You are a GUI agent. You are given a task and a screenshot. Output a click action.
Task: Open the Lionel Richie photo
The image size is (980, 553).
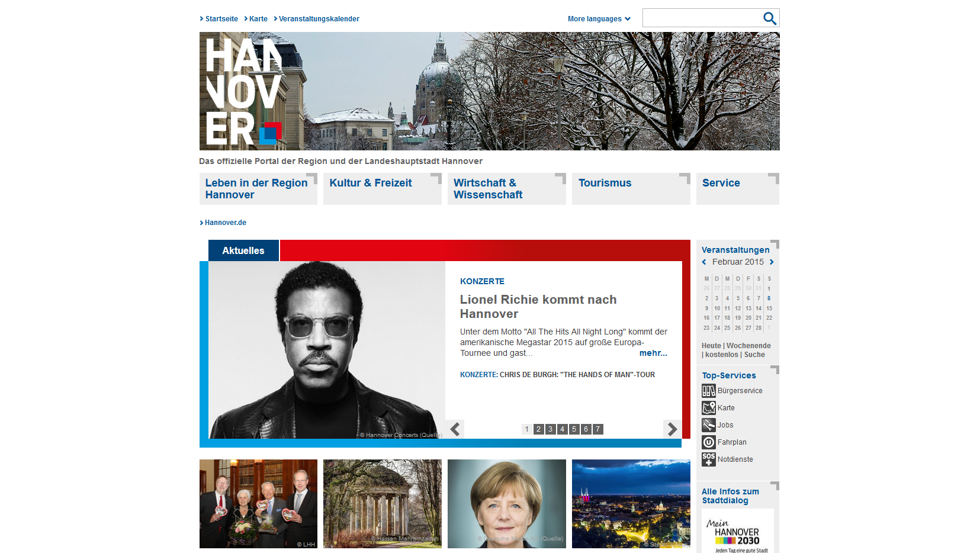point(327,350)
